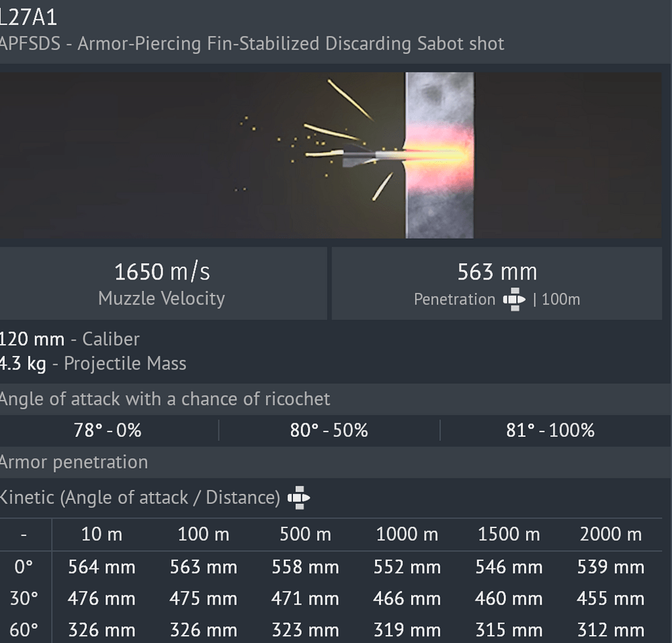Select the 563 mm Penetration panel

(x=497, y=283)
